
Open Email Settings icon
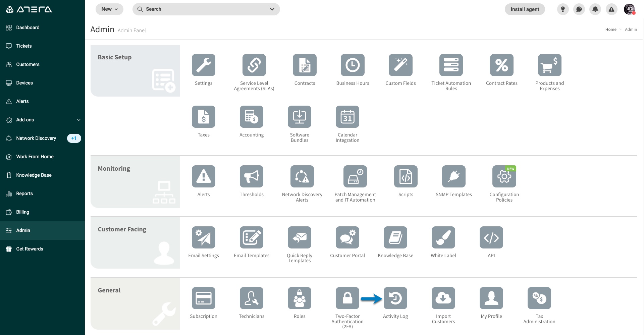point(204,237)
